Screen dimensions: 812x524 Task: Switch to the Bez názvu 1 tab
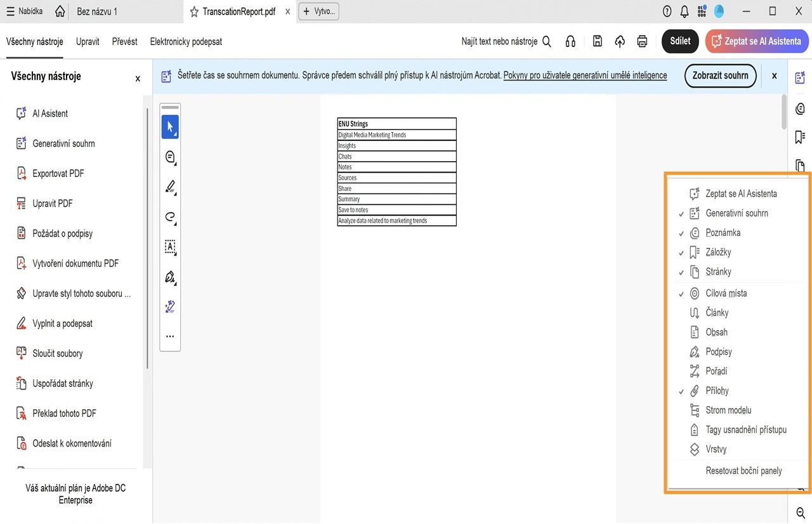pyautogui.click(x=96, y=11)
